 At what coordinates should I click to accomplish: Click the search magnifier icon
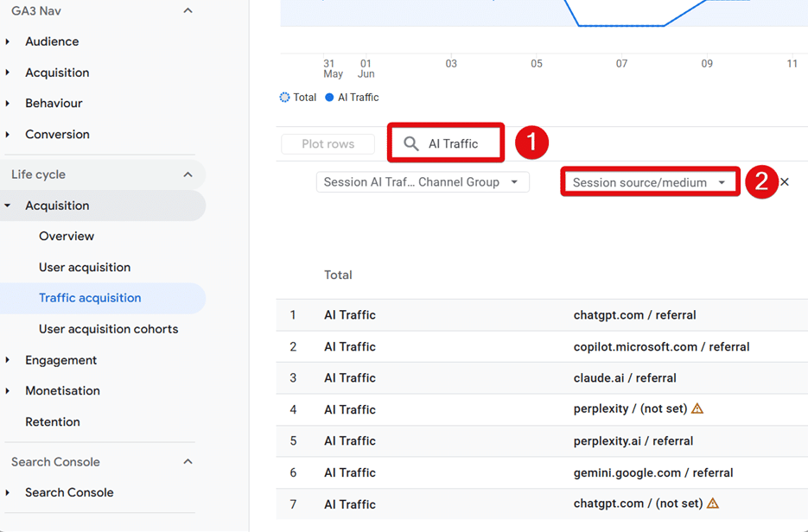pyautogui.click(x=410, y=143)
